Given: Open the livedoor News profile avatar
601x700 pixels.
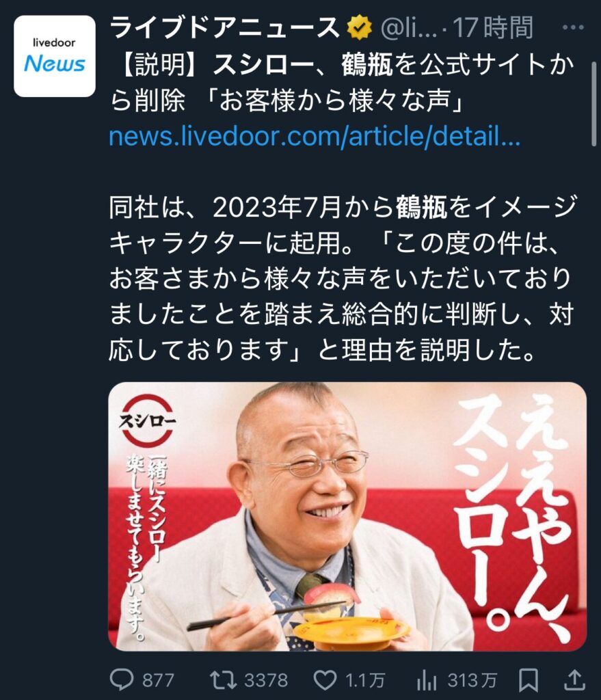Looking at the screenshot, I should (55, 56).
